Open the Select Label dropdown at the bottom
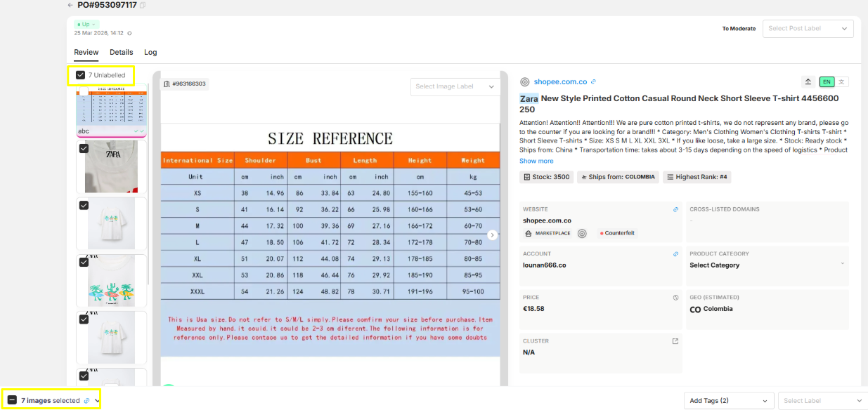This screenshot has width=868, height=410. (822, 400)
